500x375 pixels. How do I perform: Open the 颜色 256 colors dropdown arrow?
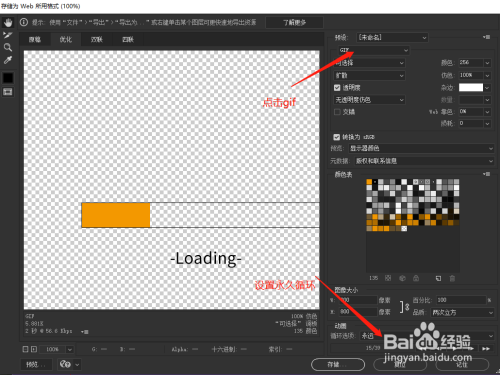[x=487, y=63]
